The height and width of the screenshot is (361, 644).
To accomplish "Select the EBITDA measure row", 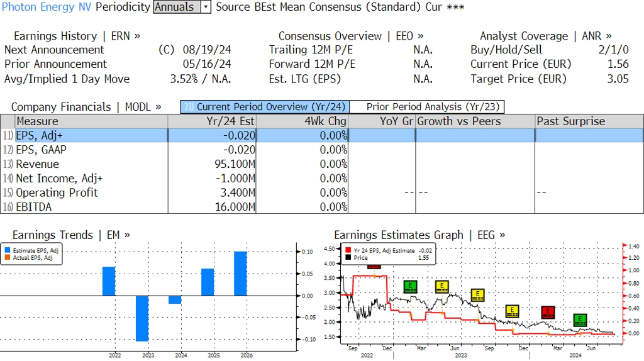I will pyautogui.click(x=322, y=207).
